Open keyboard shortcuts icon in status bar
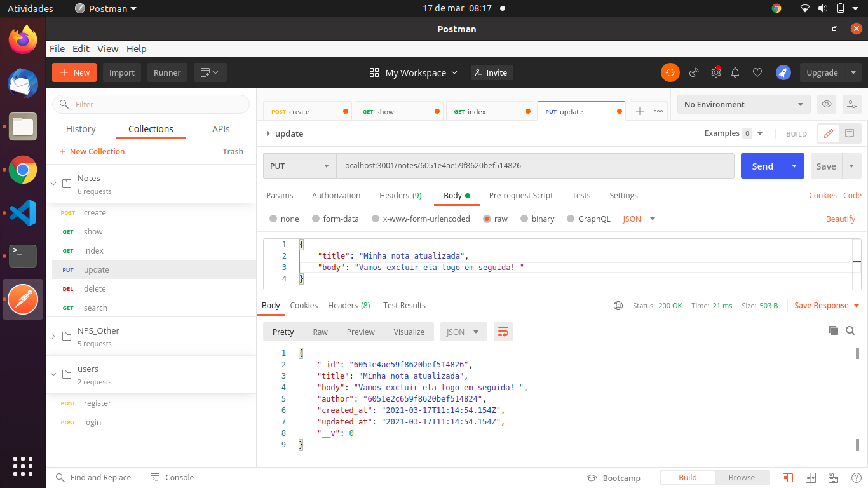Viewport: 868px width, 488px height. point(833,478)
